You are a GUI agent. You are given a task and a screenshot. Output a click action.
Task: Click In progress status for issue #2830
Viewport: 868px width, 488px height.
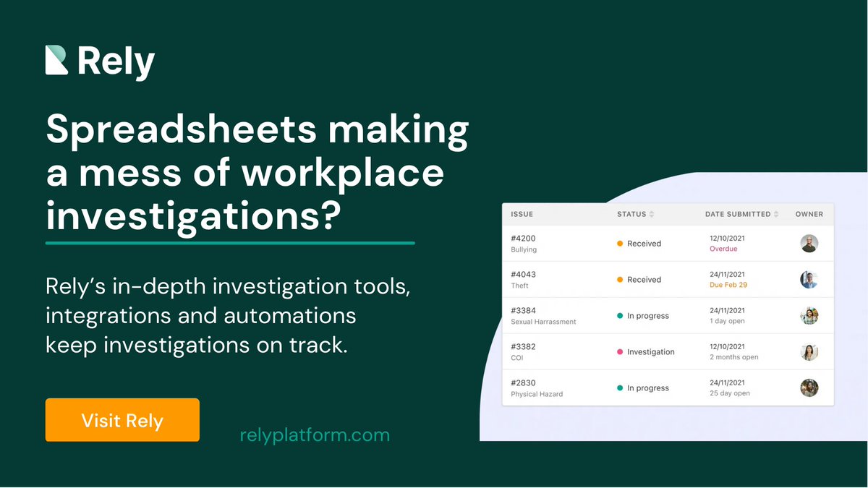pyautogui.click(x=642, y=388)
